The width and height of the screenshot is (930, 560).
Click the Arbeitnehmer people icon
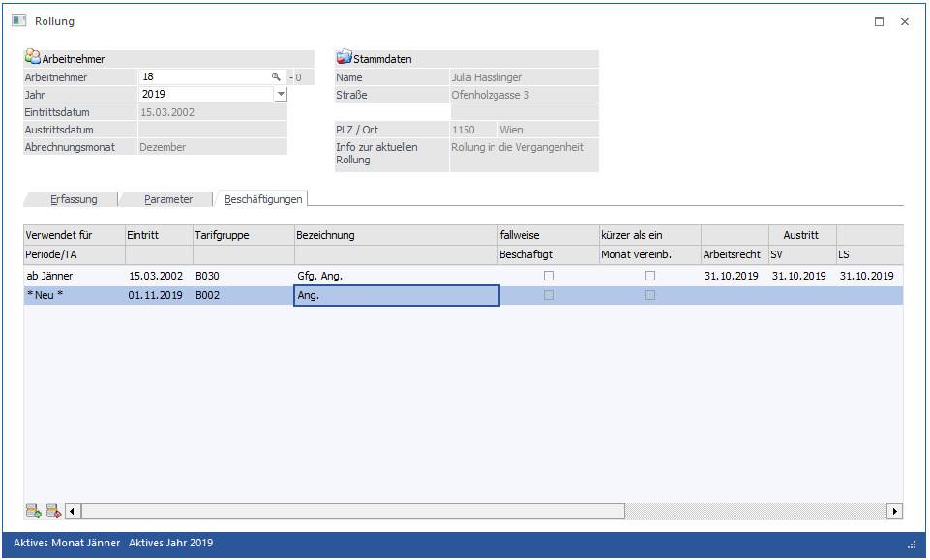click(x=32, y=57)
